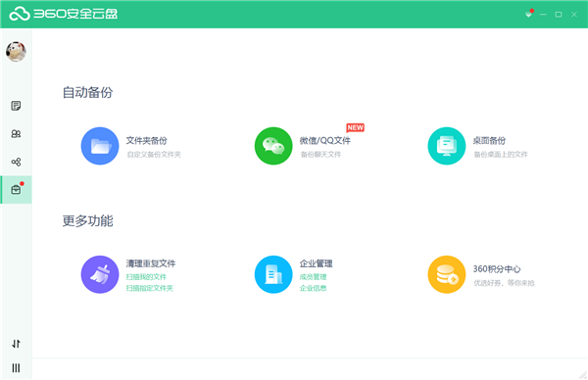This screenshot has width=588, height=380.
Task: Click the 更多功能 section heading
Action: [x=88, y=220]
